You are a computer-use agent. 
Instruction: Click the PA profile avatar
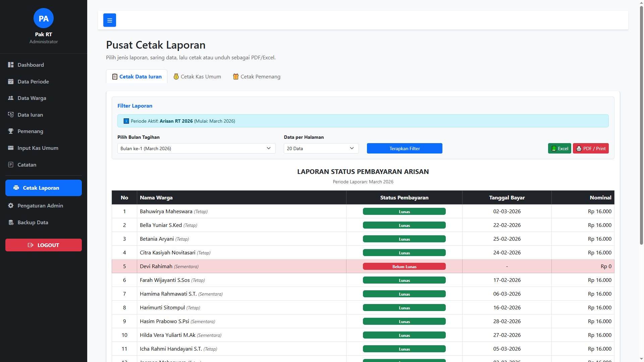(x=44, y=18)
